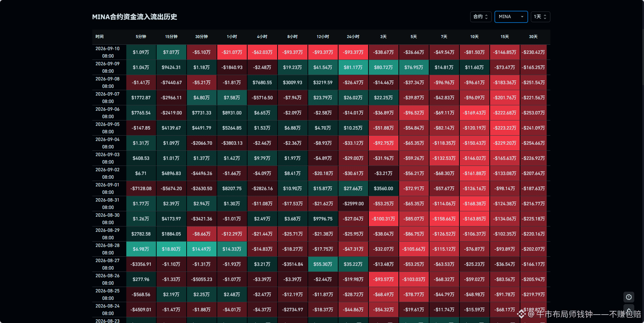Click the 30天 column header
This screenshot has width=644, height=323.
tap(533, 37)
